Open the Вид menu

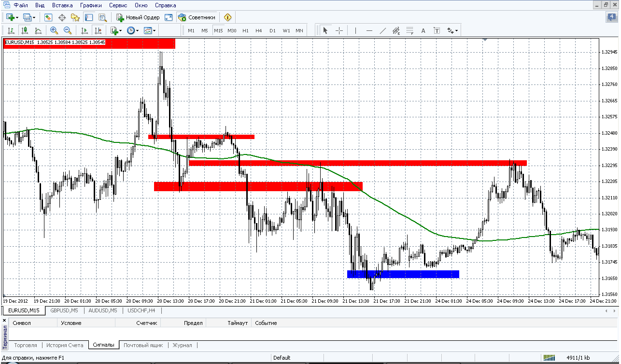(x=40, y=5)
